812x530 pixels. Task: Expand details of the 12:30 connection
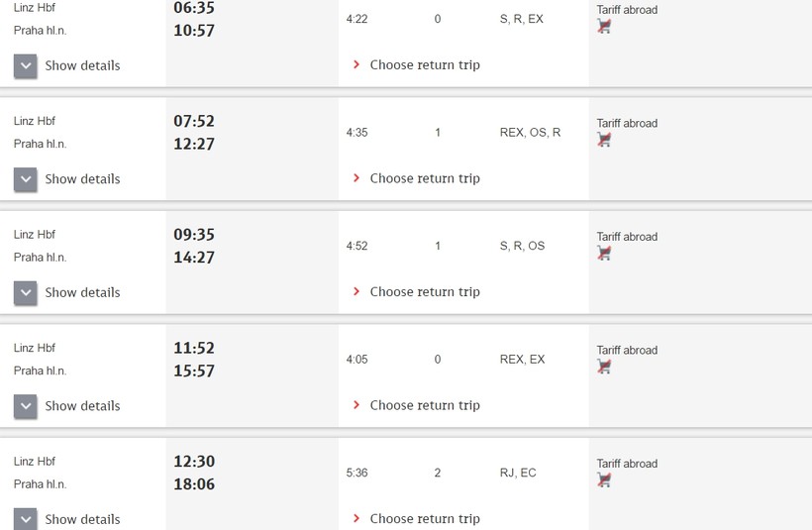point(26,519)
